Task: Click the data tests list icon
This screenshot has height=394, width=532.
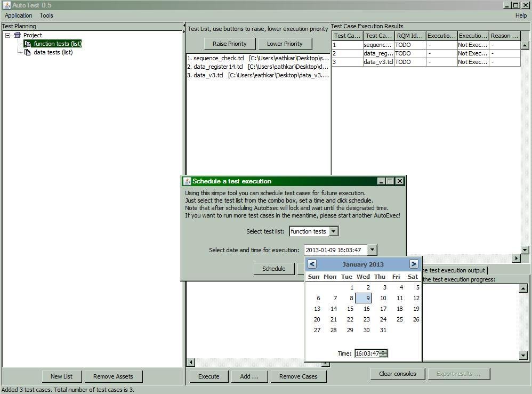Action: 28,52
